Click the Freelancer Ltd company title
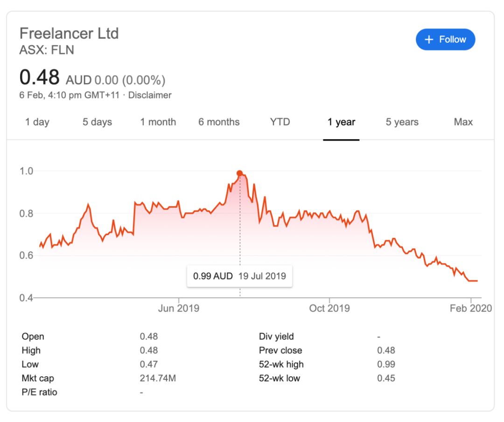 (69, 34)
